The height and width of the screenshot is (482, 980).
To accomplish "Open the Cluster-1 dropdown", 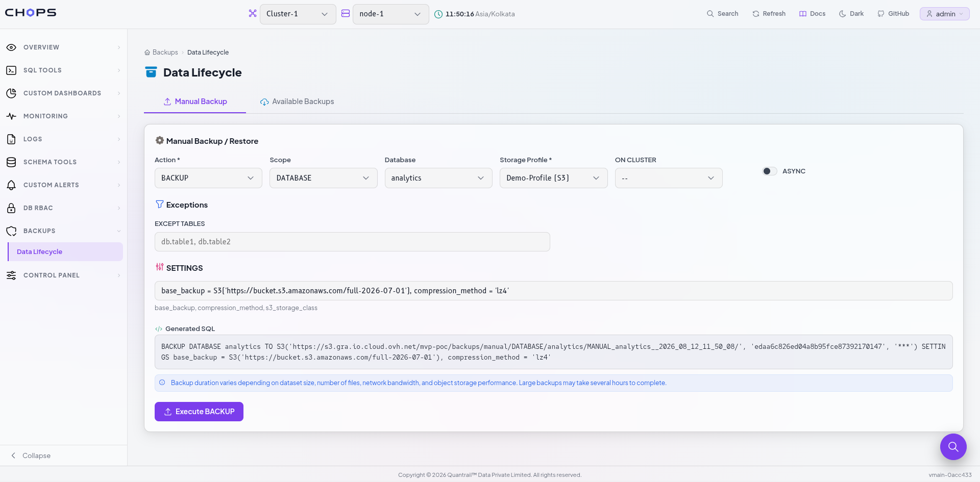I will (298, 14).
